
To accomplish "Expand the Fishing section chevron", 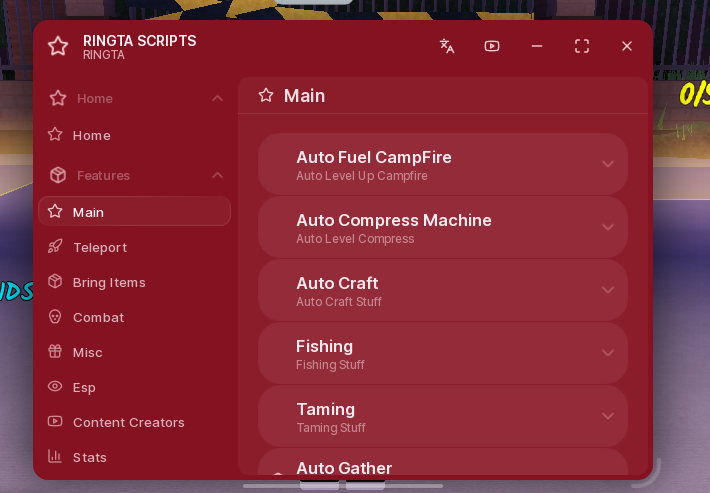I will point(608,353).
